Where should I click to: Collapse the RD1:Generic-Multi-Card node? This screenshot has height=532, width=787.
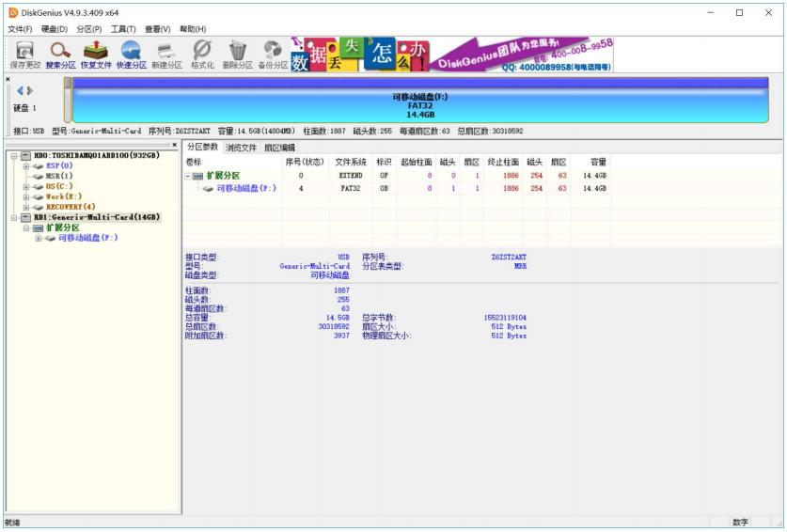pos(14,218)
